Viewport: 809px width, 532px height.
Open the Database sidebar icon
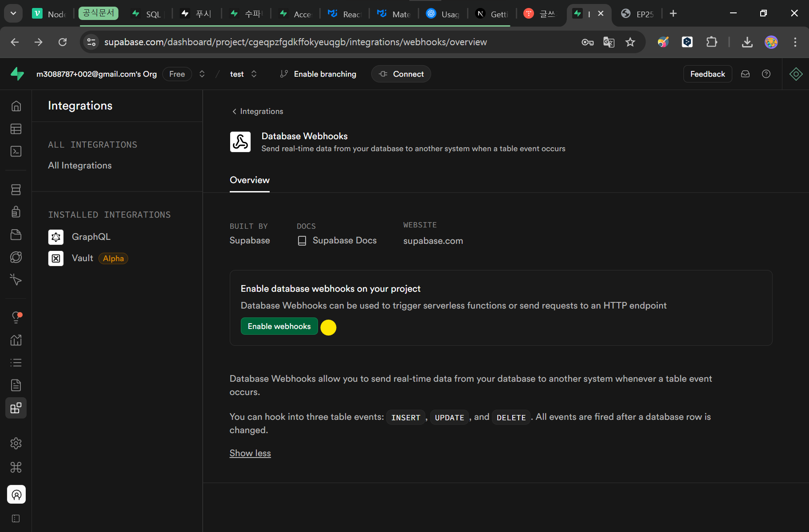(16, 190)
